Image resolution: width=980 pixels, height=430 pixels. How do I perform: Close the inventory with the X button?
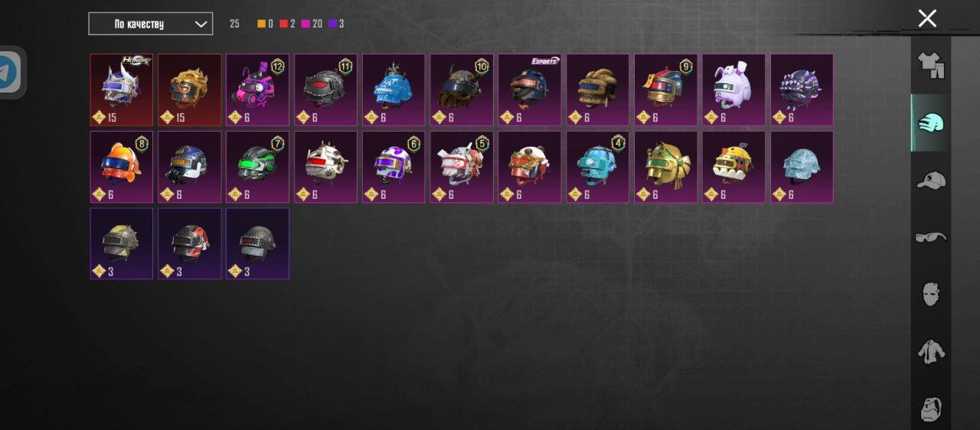click(927, 18)
